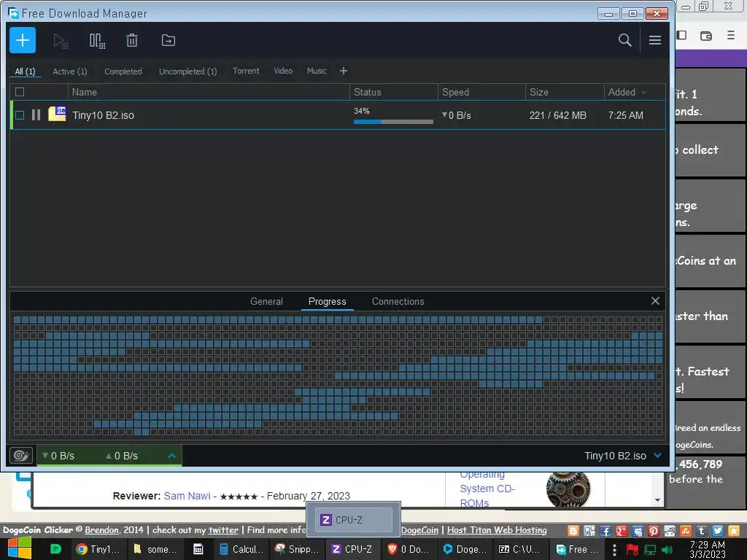
Task: Share via Tumblr icon in footer
Action: (x=702, y=531)
